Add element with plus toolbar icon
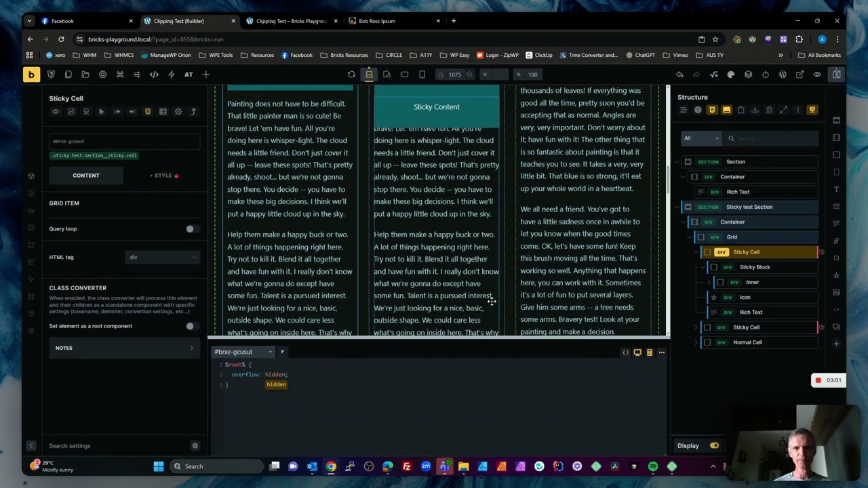The width and height of the screenshot is (868, 488). point(205,75)
